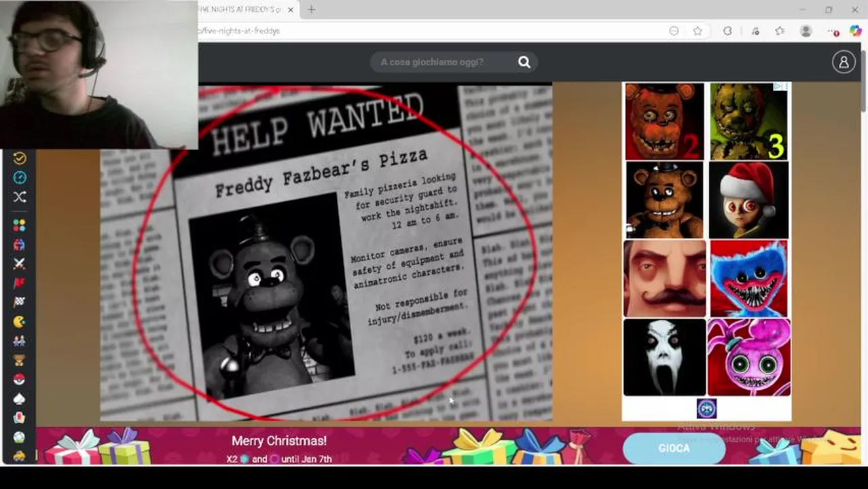Open the yellow taxi car category icon
868x489 pixels.
19,456
